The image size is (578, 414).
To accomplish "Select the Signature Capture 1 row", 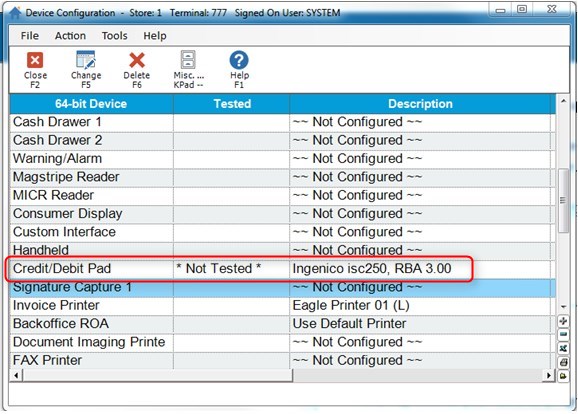I will (282, 288).
